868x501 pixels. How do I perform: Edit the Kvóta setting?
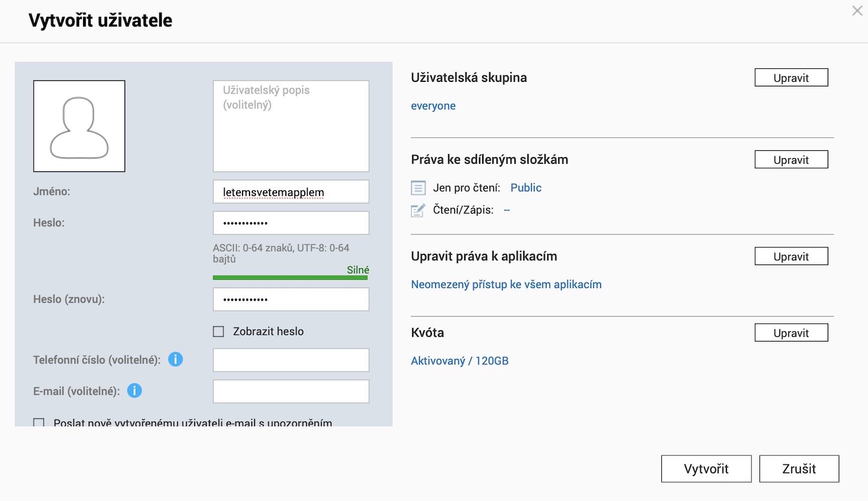tap(791, 333)
